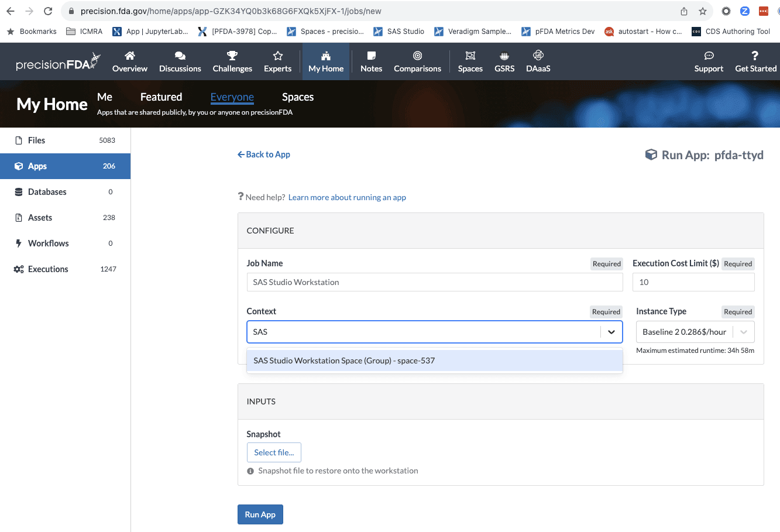Open Databases in the sidebar
Image resolution: width=780 pixels, height=532 pixels.
pyautogui.click(x=65, y=192)
